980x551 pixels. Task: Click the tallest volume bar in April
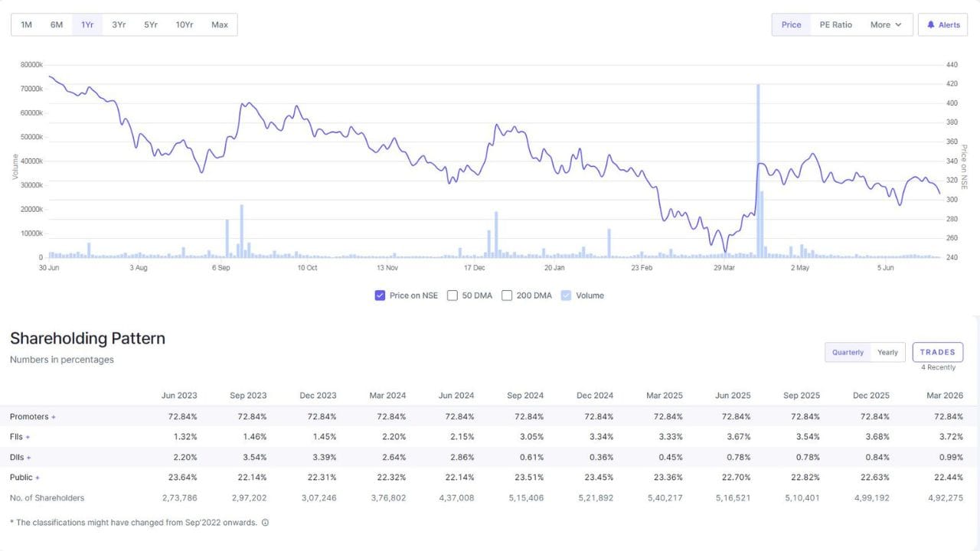pos(758,171)
